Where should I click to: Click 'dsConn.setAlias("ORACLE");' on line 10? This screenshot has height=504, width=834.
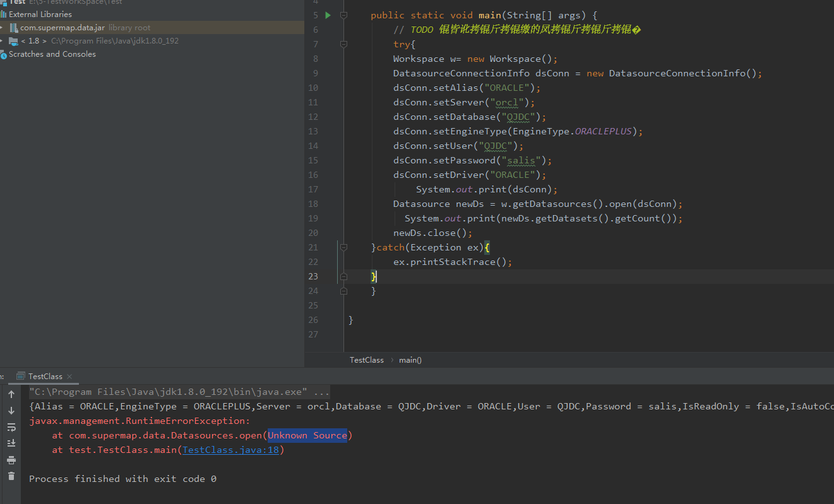pyautogui.click(x=467, y=88)
